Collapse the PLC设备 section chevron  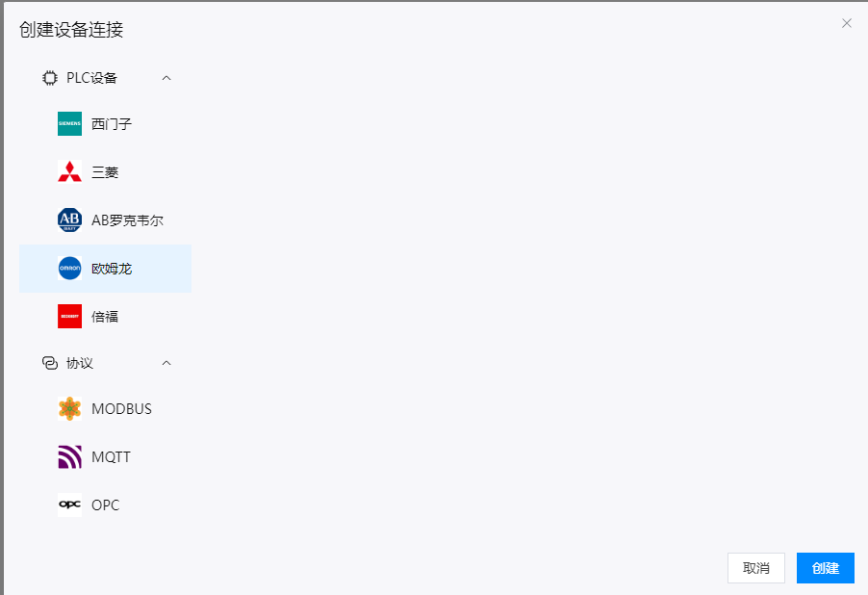tap(166, 78)
